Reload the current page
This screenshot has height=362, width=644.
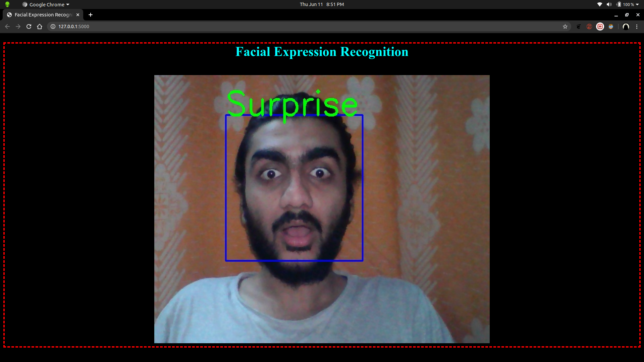[29, 26]
